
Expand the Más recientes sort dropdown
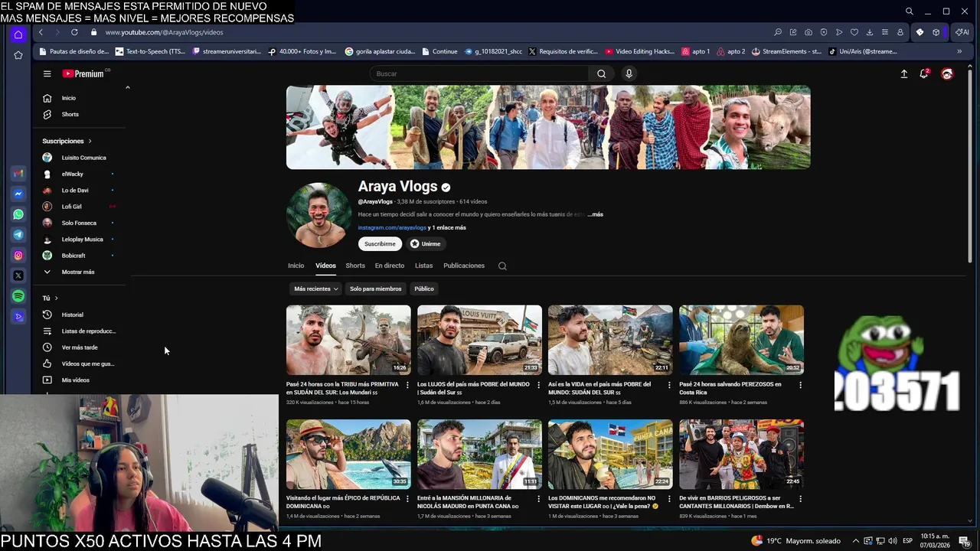click(x=316, y=289)
